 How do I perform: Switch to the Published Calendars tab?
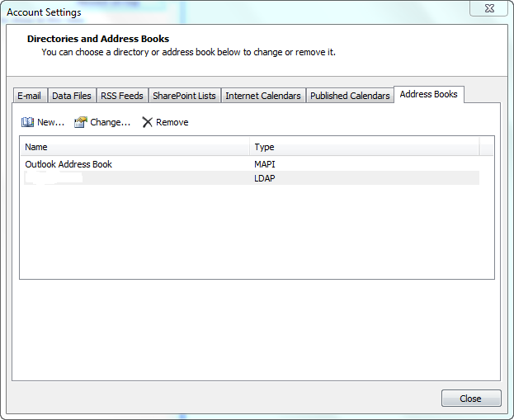pyautogui.click(x=350, y=96)
